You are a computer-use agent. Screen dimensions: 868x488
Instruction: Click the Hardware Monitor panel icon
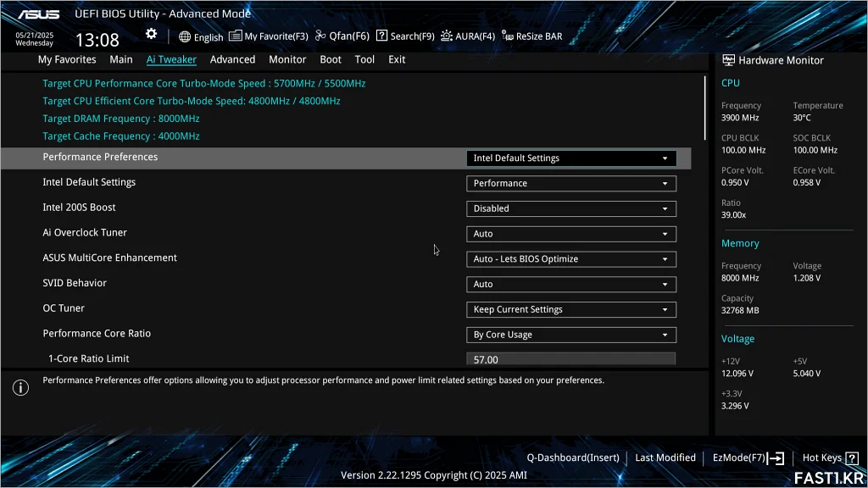pyautogui.click(x=728, y=60)
